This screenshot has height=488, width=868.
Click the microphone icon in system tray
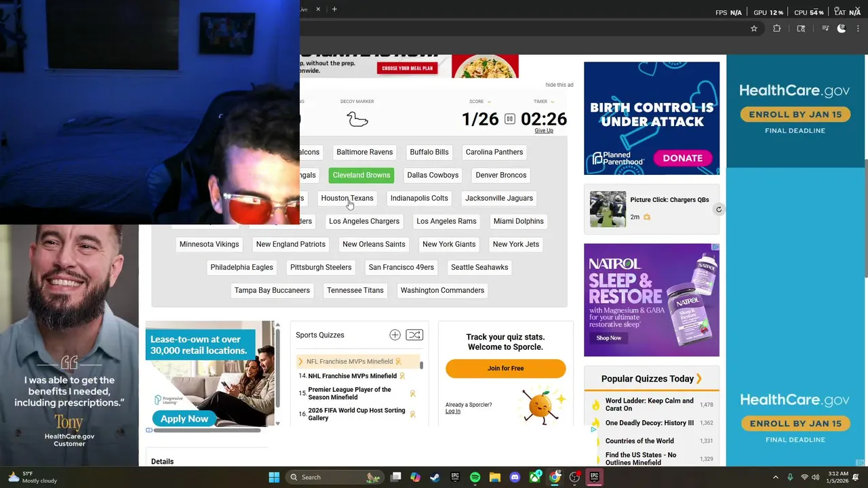[x=791, y=477]
